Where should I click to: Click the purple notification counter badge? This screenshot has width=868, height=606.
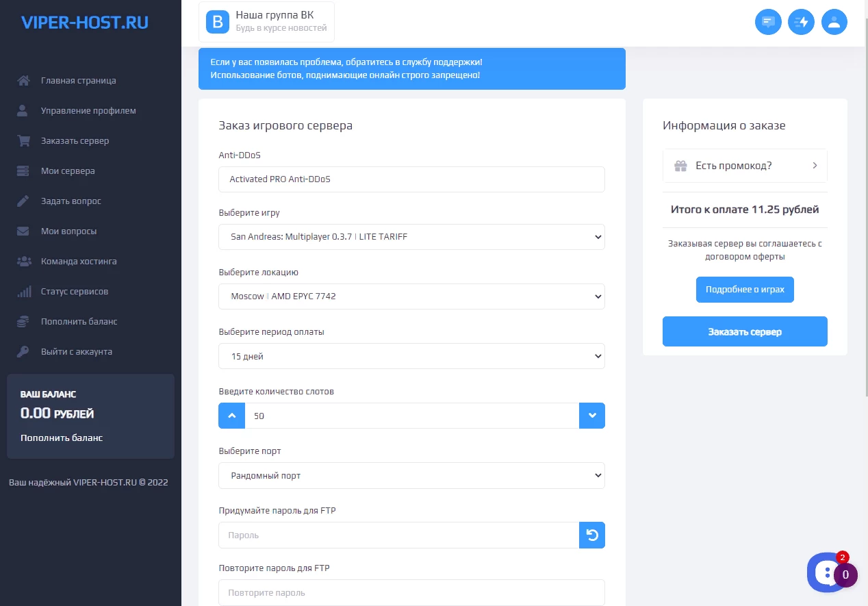(x=845, y=575)
